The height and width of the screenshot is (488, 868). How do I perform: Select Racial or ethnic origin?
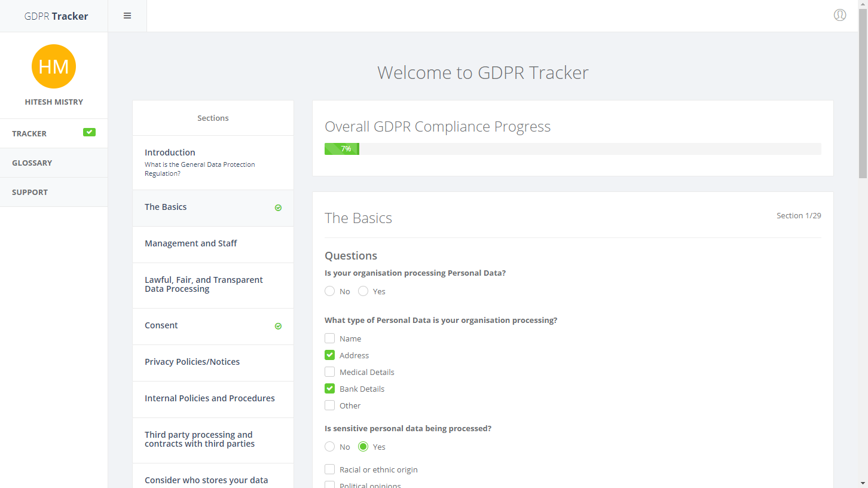(329, 469)
